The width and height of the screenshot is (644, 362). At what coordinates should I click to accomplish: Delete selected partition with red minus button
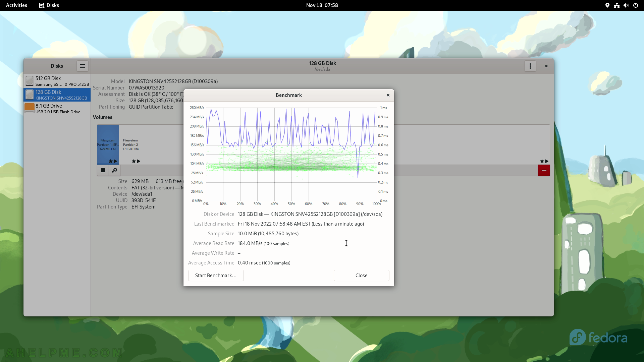point(544,170)
